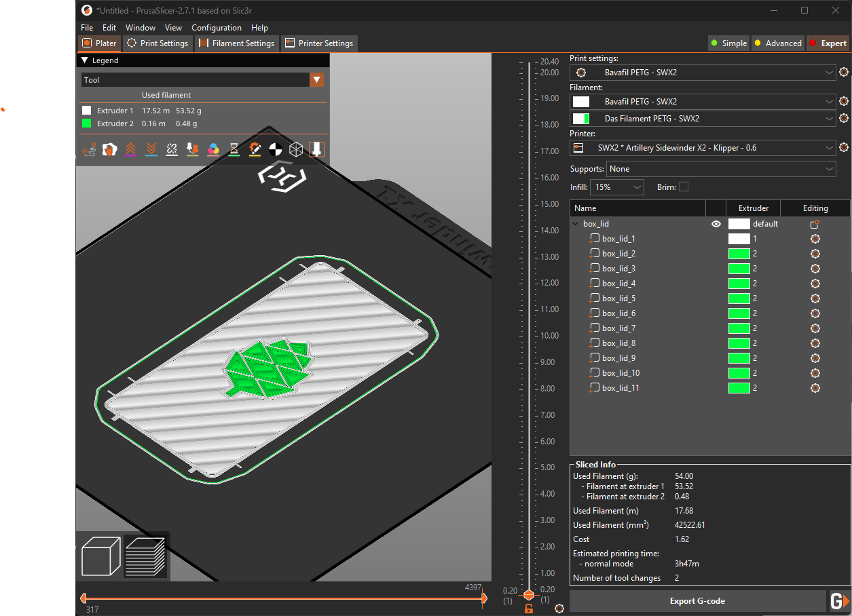Toggle box_lid visibility eye icon
The image size is (852, 616).
click(716, 224)
